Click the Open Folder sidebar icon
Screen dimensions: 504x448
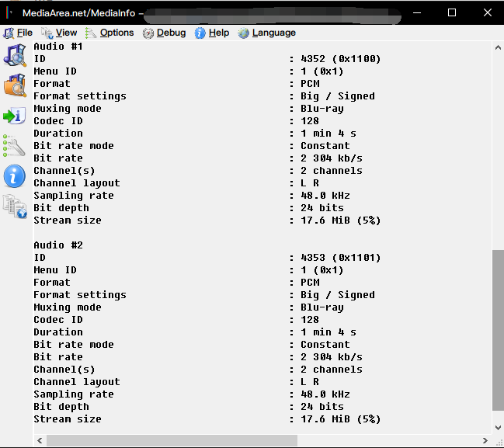pyautogui.click(x=15, y=85)
